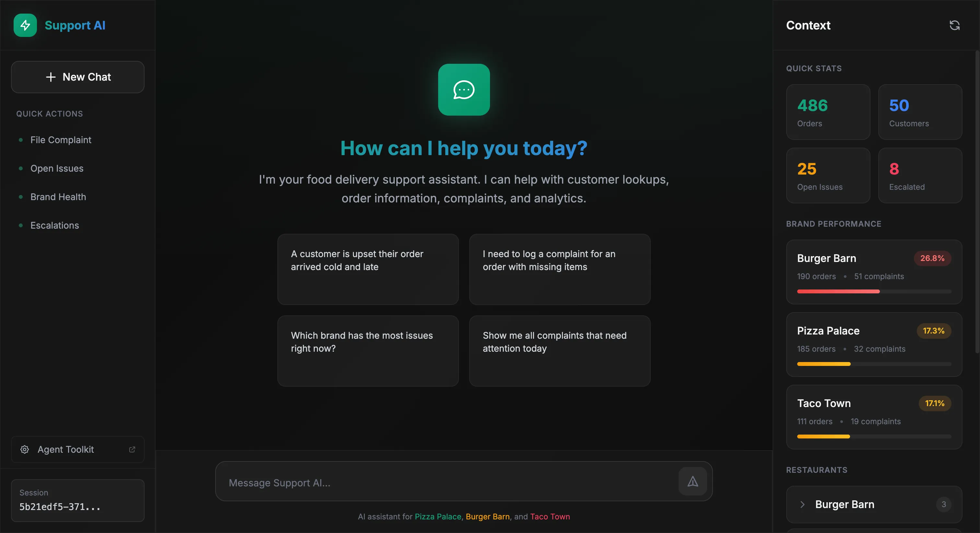Select the cold and late order suggestion card

pyautogui.click(x=368, y=269)
